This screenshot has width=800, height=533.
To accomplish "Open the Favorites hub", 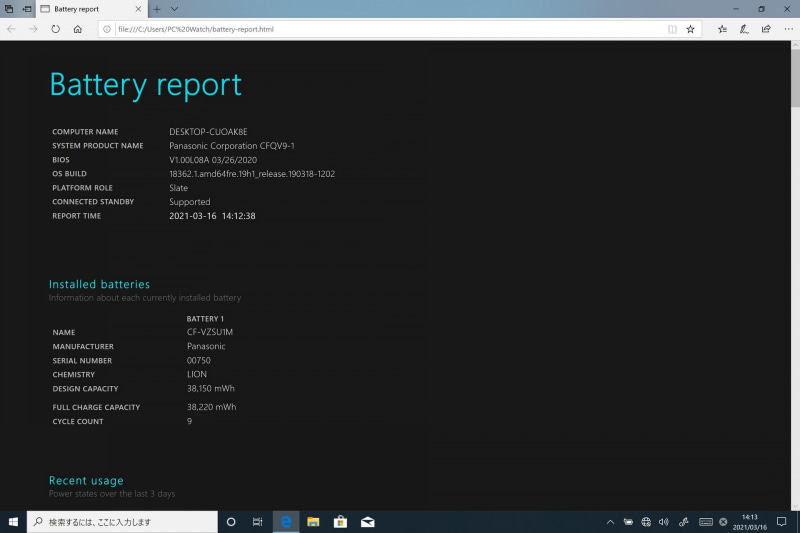I will coord(722,29).
